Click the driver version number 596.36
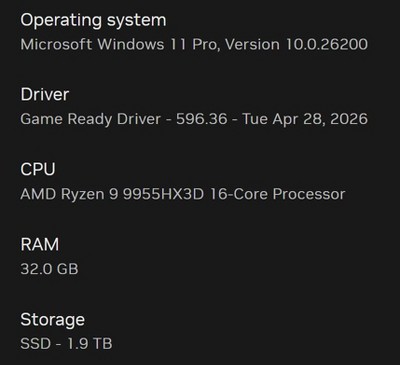The image size is (400, 365). (202, 119)
